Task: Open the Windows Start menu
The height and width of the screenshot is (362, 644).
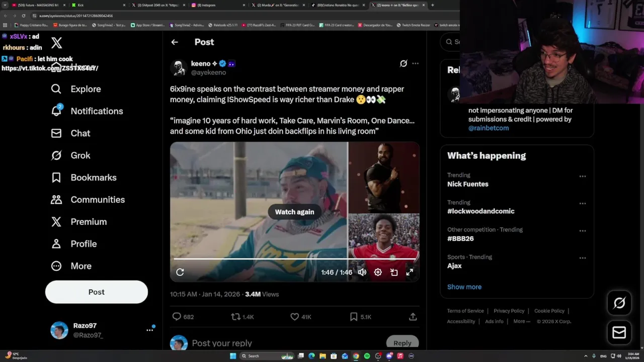Action: click(x=233, y=356)
